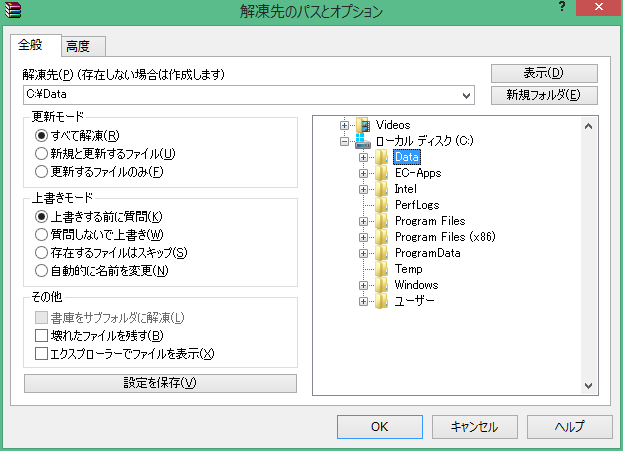Expand the Program Files folder node

point(363,221)
